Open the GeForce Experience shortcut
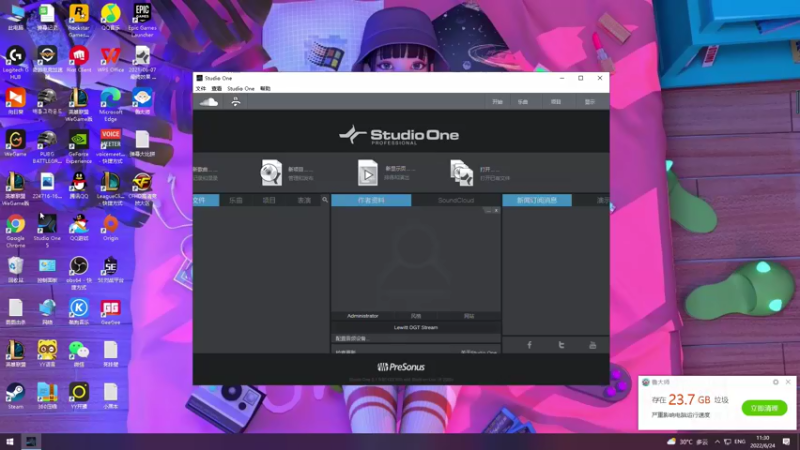The width and height of the screenshot is (800, 450). click(x=79, y=146)
